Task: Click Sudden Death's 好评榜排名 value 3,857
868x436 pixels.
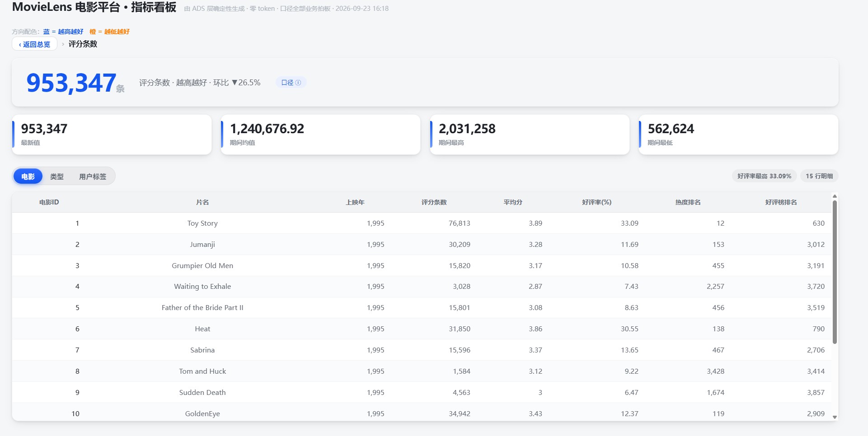Action: [816, 393]
